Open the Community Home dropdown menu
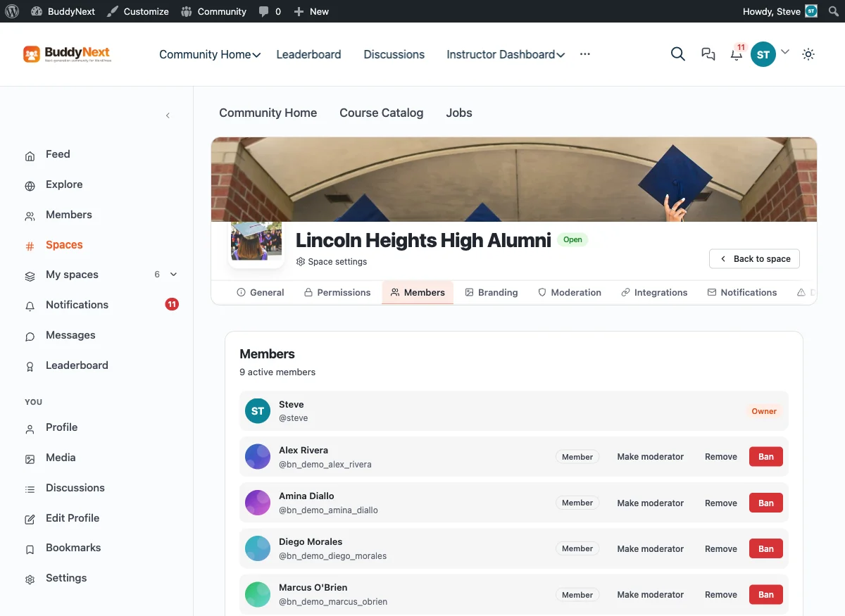 click(x=210, y=54)
